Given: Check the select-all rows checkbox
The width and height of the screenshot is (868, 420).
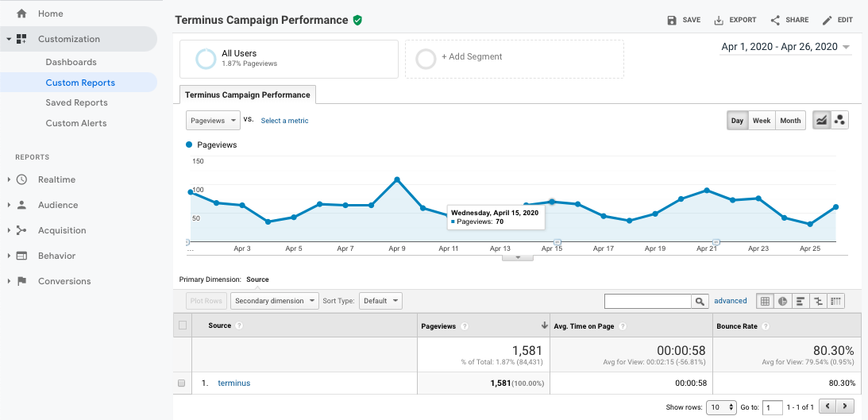Looking at the screenshot, I should click(182, 326).
